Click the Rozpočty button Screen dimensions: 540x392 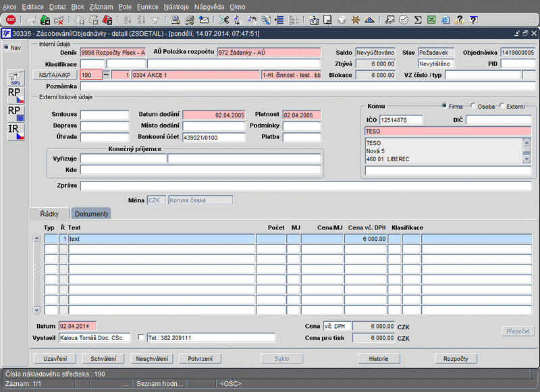pyautogui.click(x=456, y=359)
